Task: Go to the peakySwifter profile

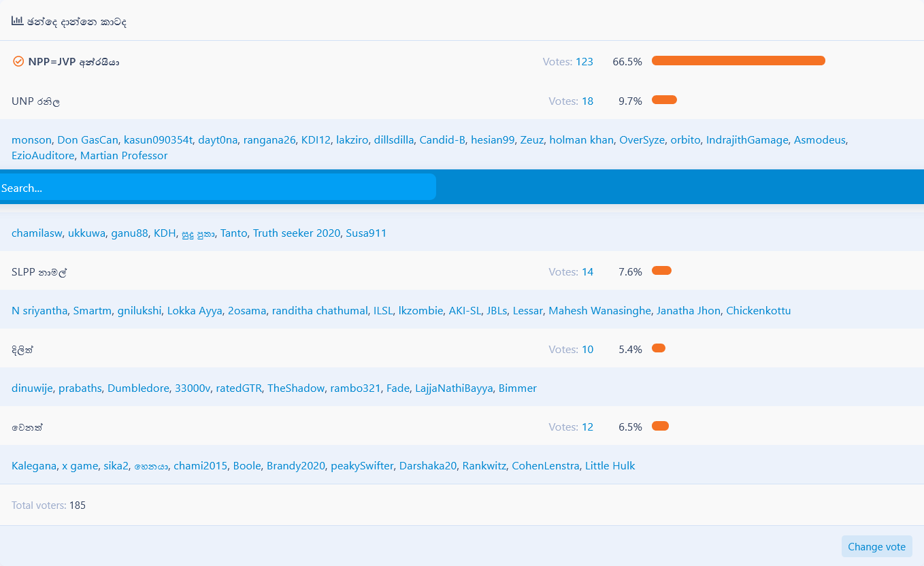Action: 362,466
